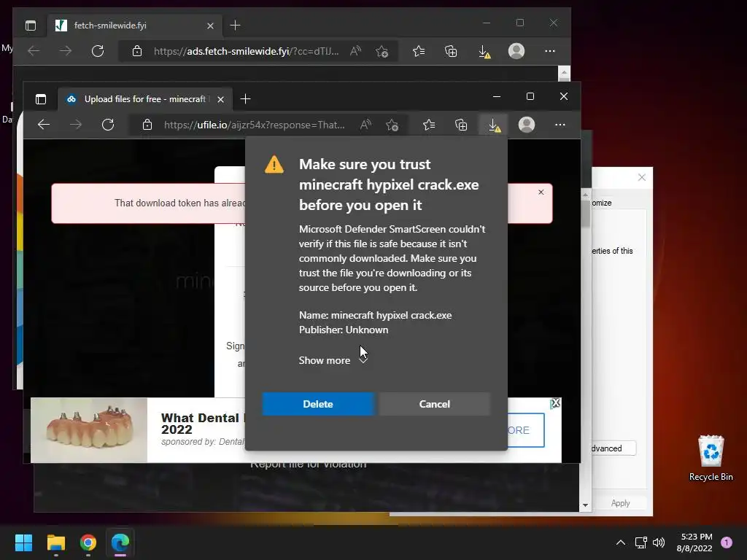
Task: Close the Upload files for free tab
Action: (220, 99)
